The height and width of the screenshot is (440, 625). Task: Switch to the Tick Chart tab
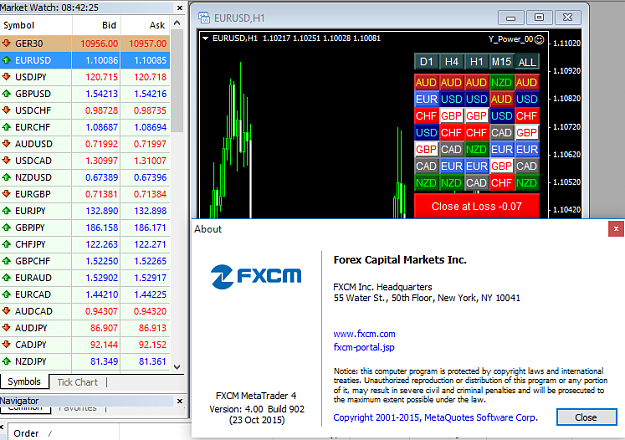coord(77,382)
